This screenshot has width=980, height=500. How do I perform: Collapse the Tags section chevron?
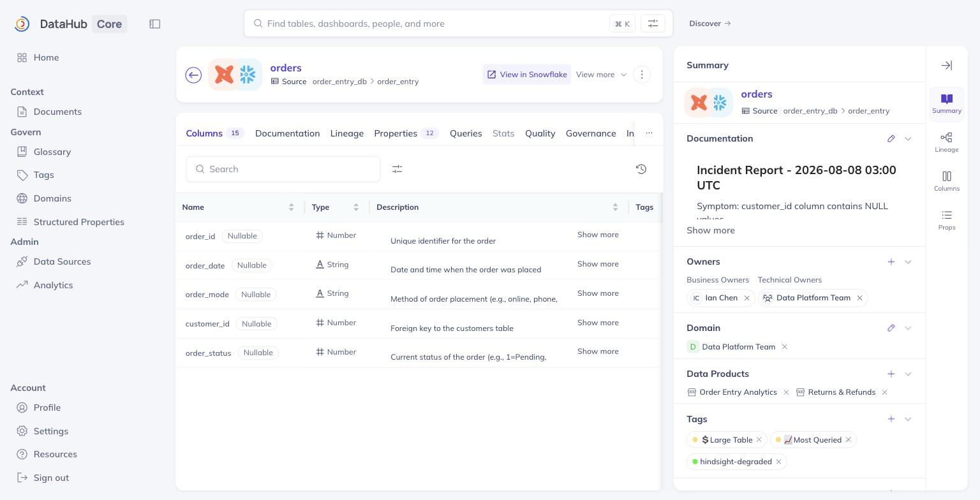click(908, 419)
